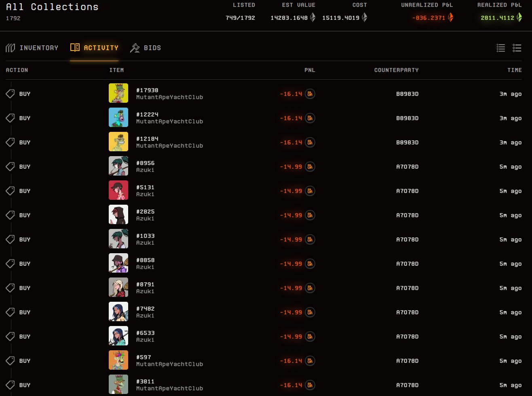This screenshot has width=532, height=396.
Task: Open MutantApeYachtClub #12224 thumbnail
Action: [x=118, y=117]
